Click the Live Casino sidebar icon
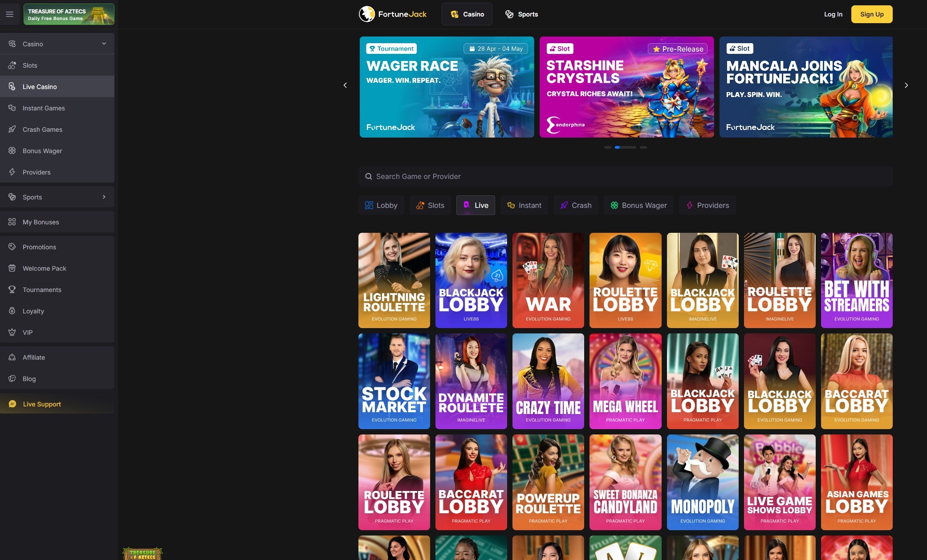Viewport: 927px width, 560px height. 12,87
